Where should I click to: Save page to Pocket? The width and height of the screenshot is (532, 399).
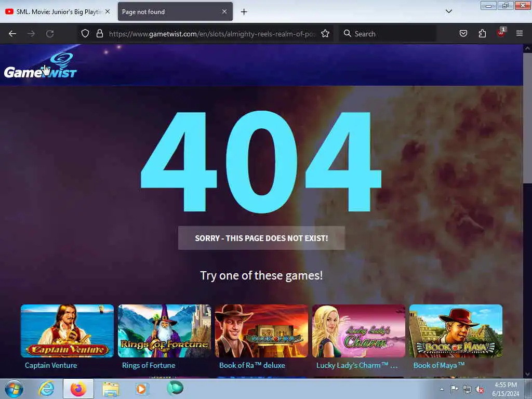coord(463,34)
